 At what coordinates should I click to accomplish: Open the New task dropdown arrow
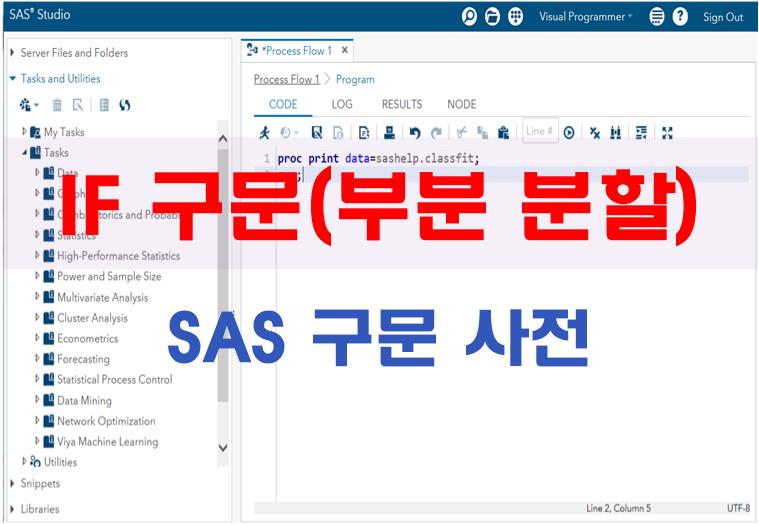click(x=37, y=105)
